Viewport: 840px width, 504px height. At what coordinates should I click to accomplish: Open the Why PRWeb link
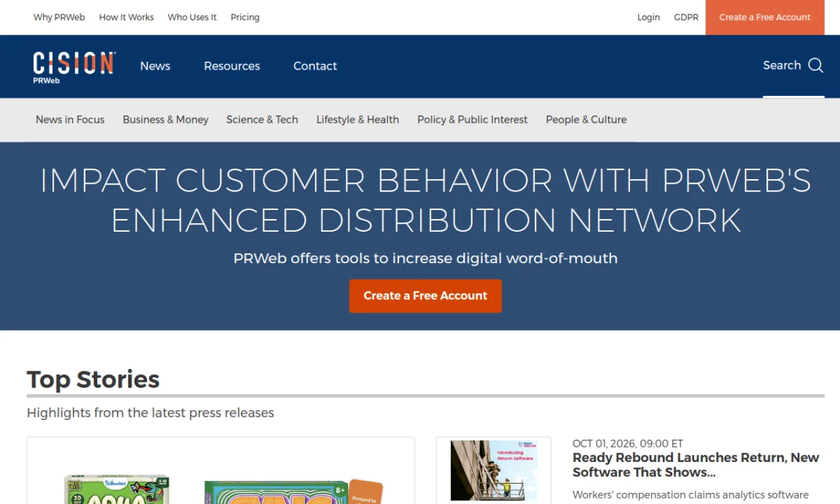point(59,17)
